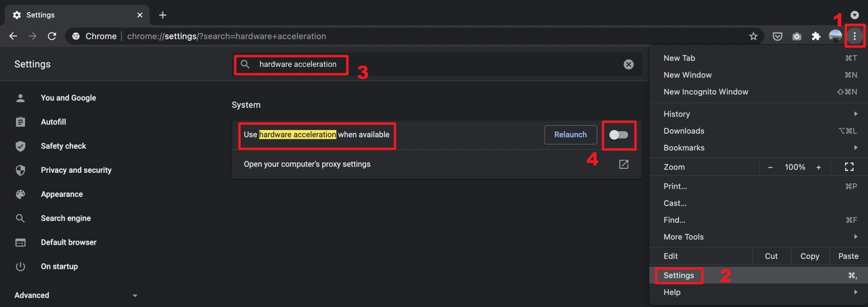Open the Extensions puzzle icon
Viewport: 868px width, 307px height.
click(816, 36)
